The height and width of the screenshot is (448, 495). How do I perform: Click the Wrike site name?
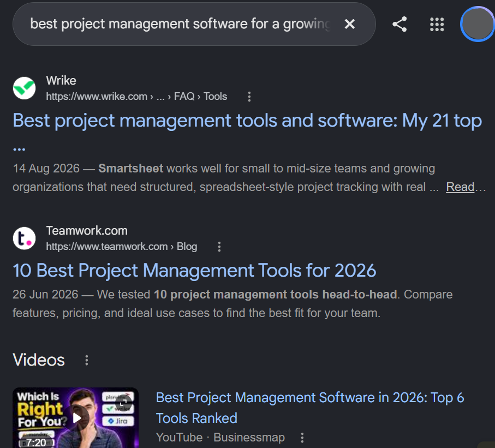[61, 81]
